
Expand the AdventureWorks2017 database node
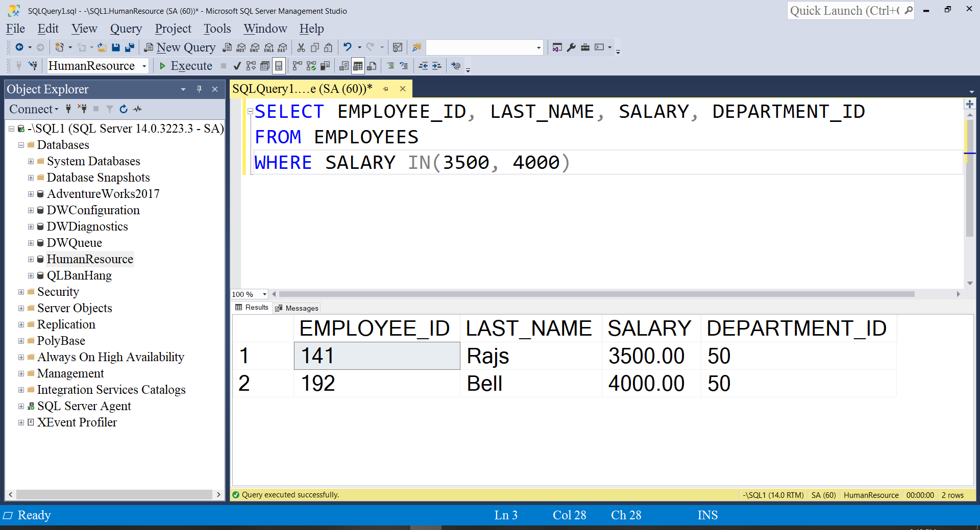(x=31, y=194)
